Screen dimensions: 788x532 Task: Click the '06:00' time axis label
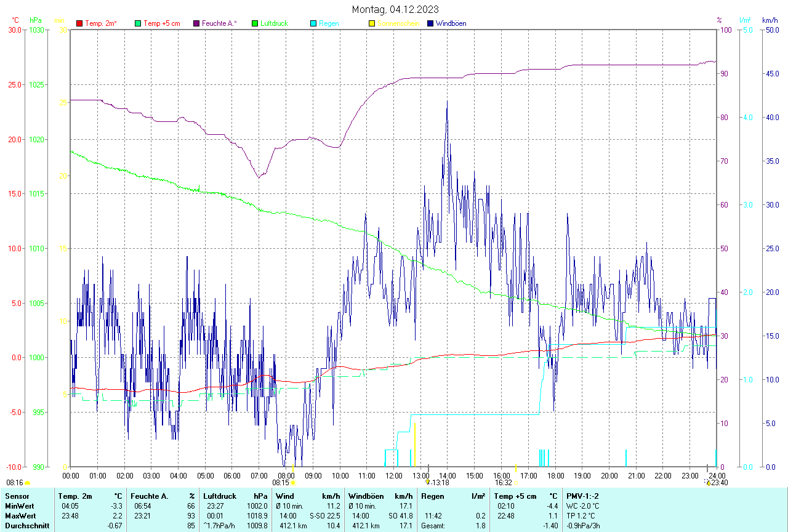coord(232,475)
